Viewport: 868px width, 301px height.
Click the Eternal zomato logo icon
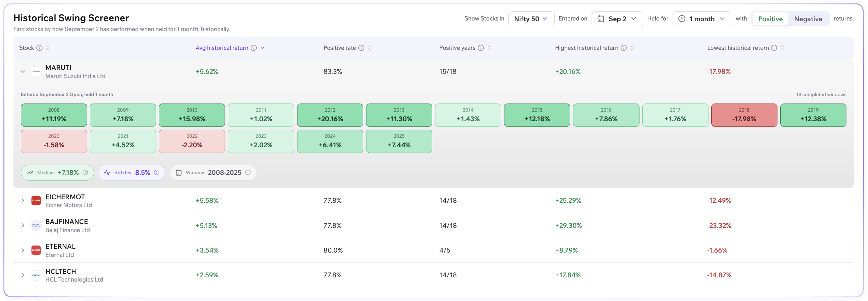click(x=36, y=250)
